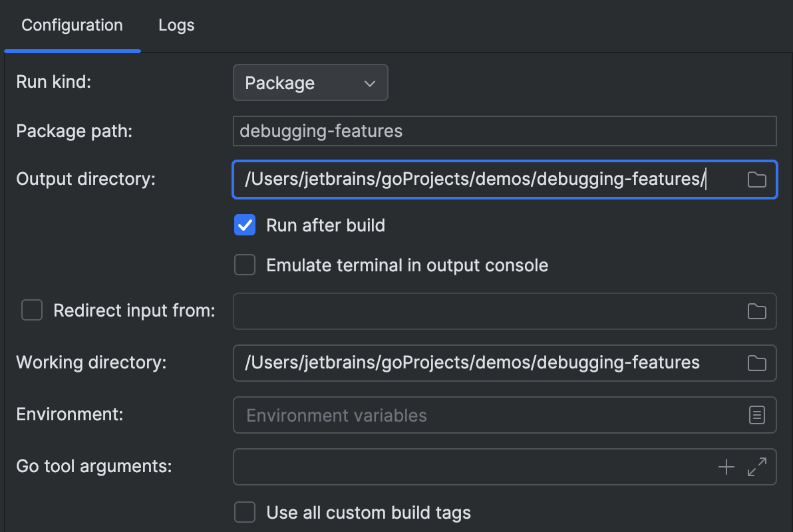Viewport: 793px width, 532px height.
Task: Browse for Output directory folder icon
Action: pos(756,180)
